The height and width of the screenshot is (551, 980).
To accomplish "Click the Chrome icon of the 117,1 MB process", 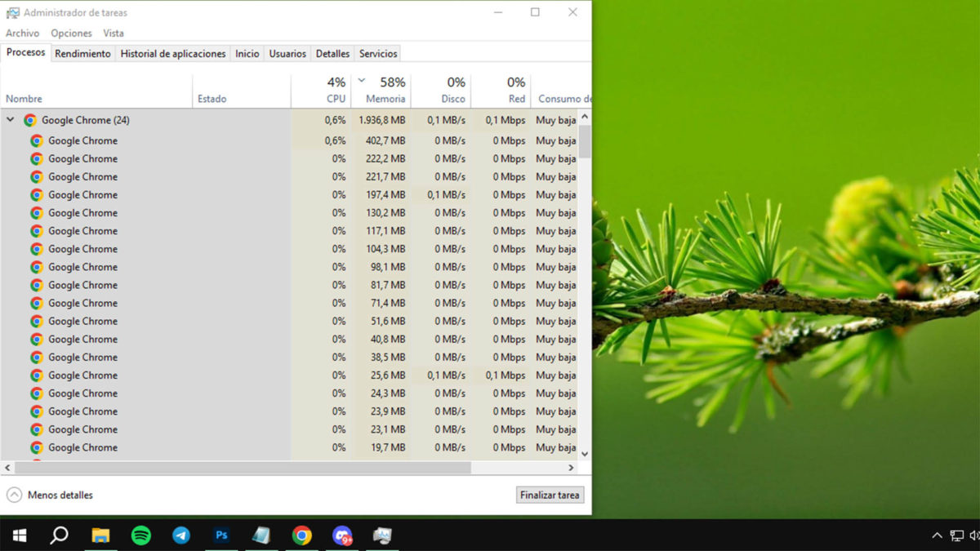I will pyautogui.click(x=37, y=230).
